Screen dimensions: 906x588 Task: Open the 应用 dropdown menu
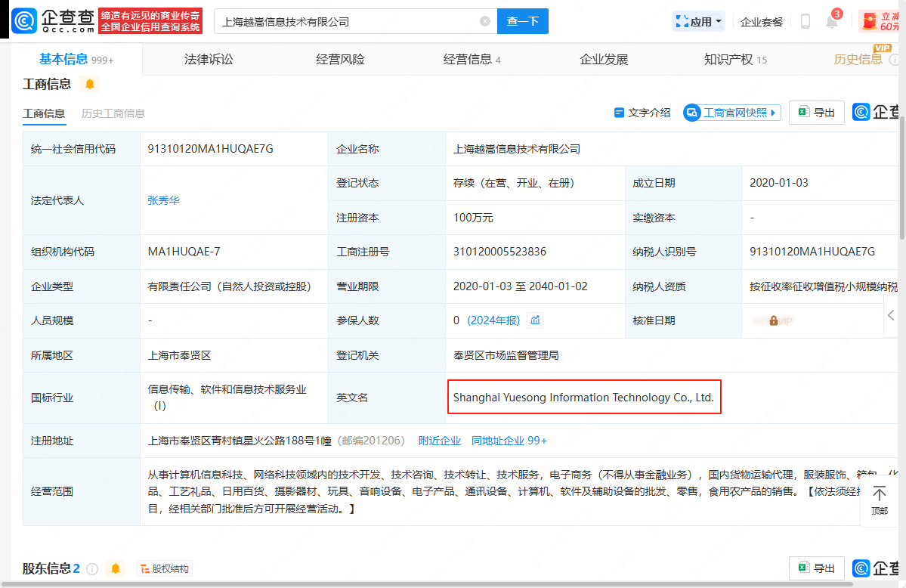point(699,22)
